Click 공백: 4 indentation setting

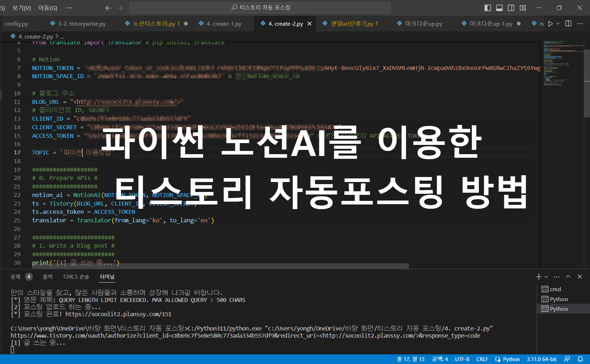coord(440,359)
